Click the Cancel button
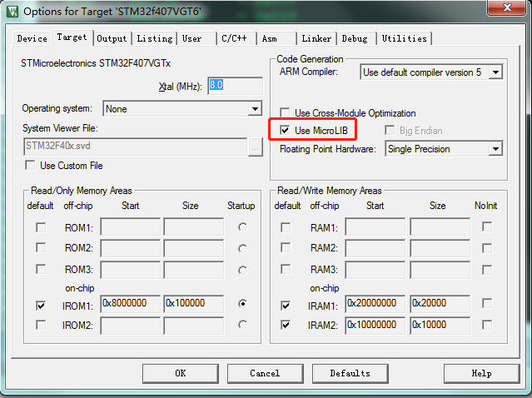Image resolution: width=532 pixels, height=398 pixels. [265, 374]
